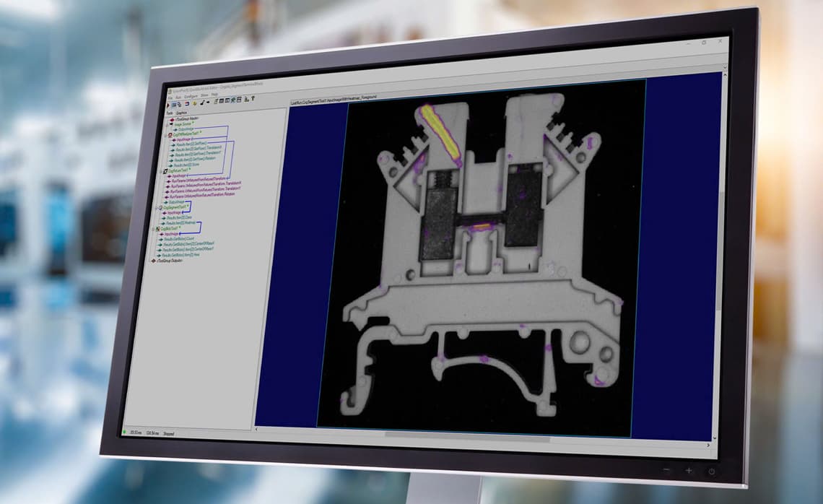823x504 pixels.
Task: Click the CogFixtureTool1 tool icon
Action: click(x=165, y=170)
